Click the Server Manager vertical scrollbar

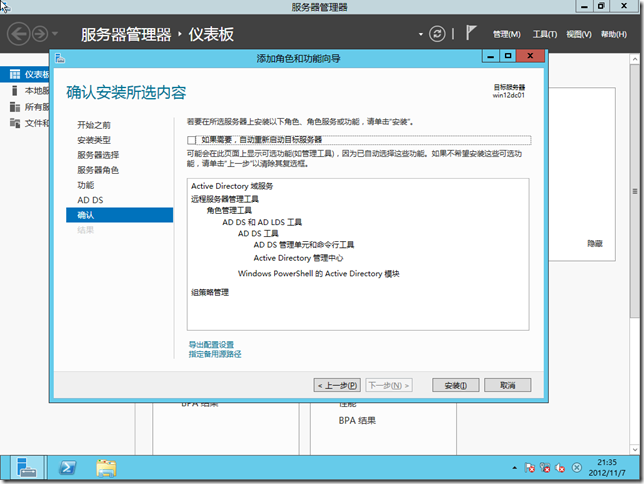(x=635, y=191)
